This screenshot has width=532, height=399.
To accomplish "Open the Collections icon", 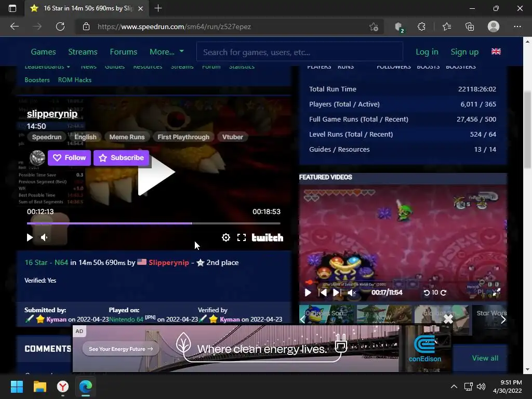I will [x=470, y=26].
